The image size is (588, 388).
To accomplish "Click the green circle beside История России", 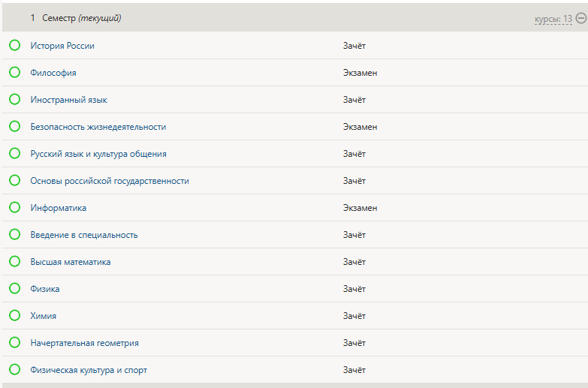I will click(x=14, y=46).
